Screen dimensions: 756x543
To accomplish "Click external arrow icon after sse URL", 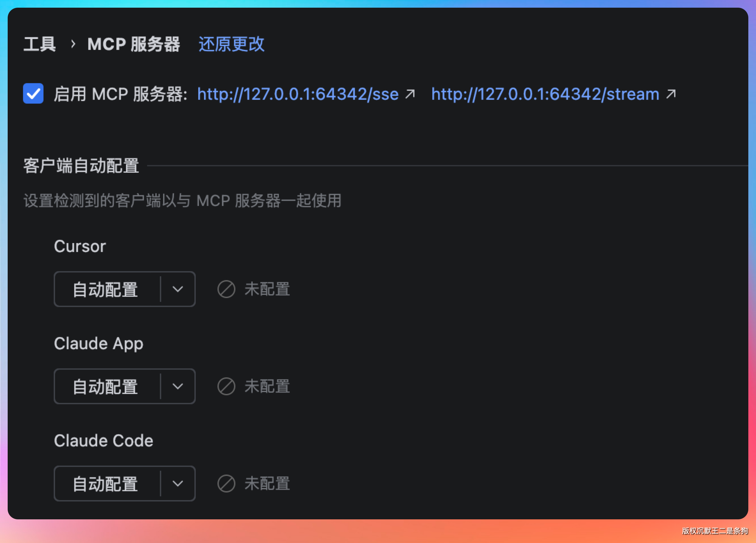I will click(x=410, y=94).
